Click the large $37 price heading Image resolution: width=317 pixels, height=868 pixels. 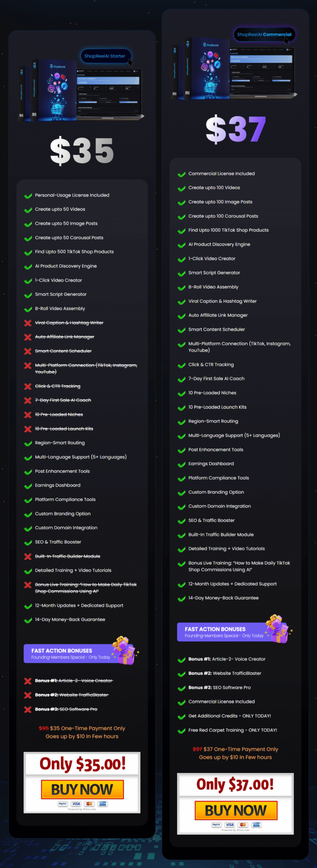coord(236,129)
